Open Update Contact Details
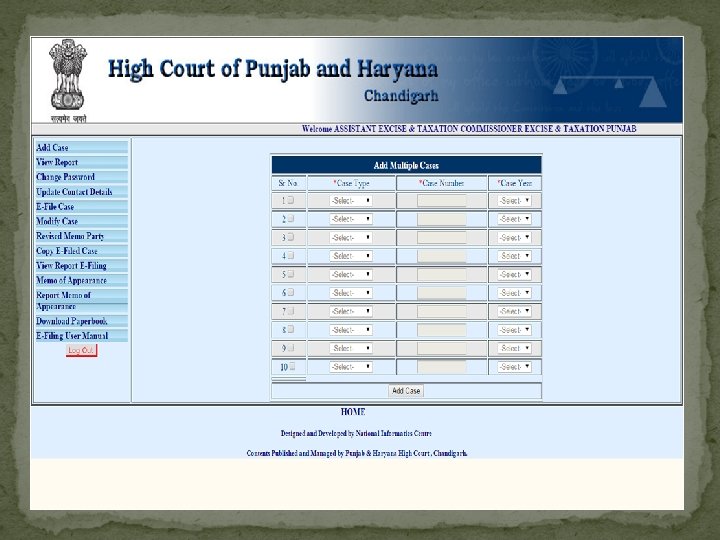The image size is (720, 540). 81,192
